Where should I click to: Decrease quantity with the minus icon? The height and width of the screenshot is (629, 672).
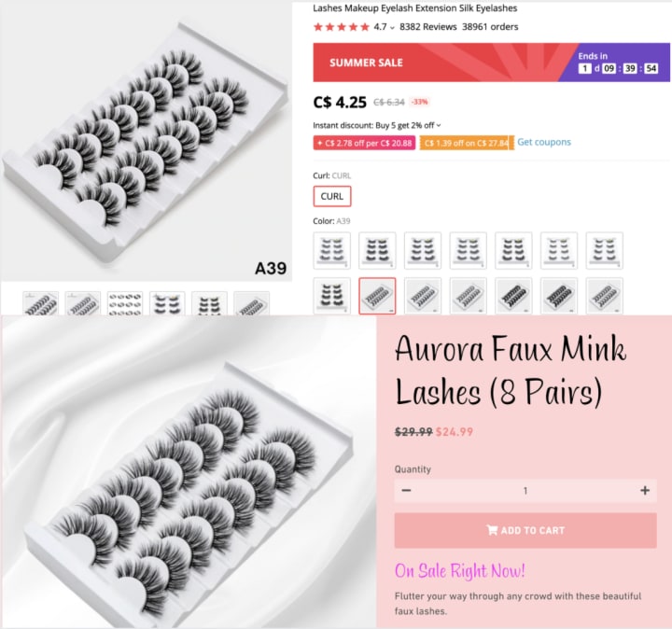tap(406, 491)
